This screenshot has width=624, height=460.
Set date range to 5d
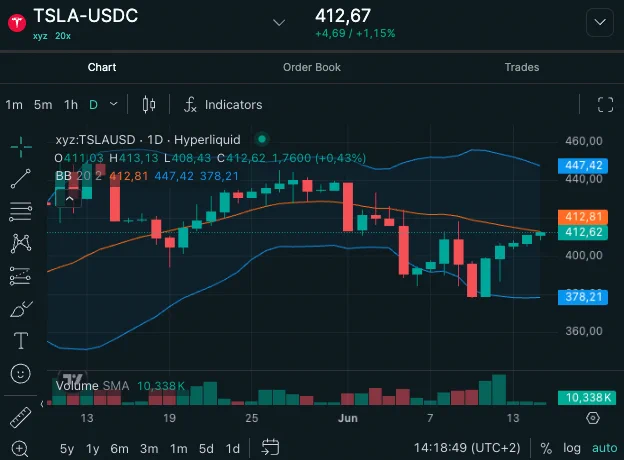(x=206, y=449)
